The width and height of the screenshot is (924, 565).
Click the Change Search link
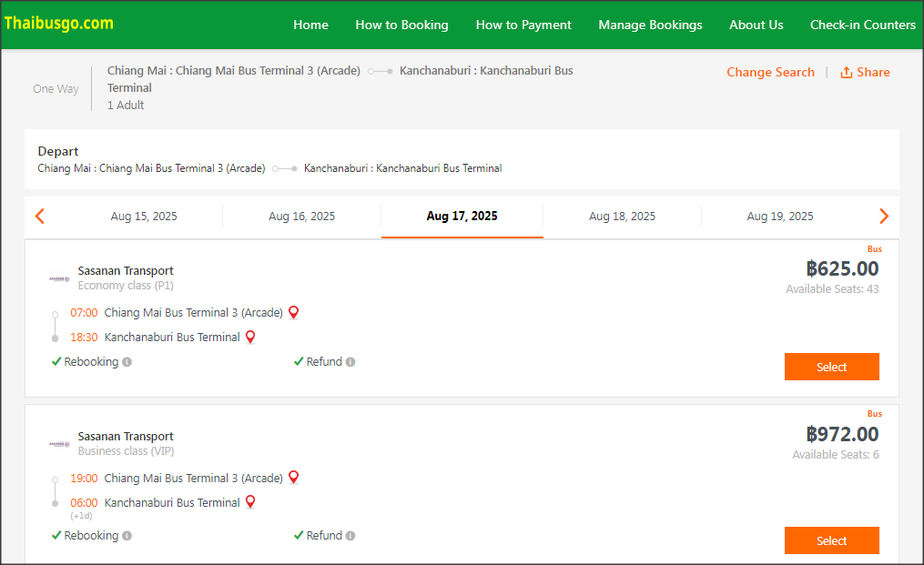[x=770, y=72]
